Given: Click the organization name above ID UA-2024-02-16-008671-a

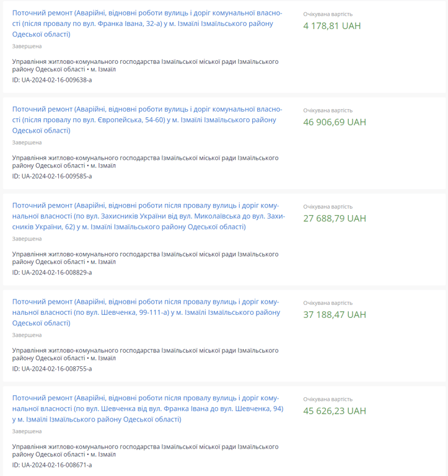Looking at the screenshot, I should click(145, 451).
